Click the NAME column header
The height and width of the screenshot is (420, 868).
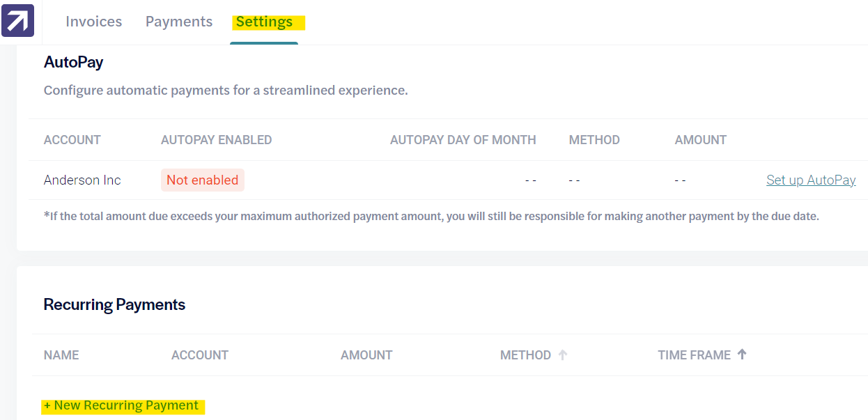point(61,355)
